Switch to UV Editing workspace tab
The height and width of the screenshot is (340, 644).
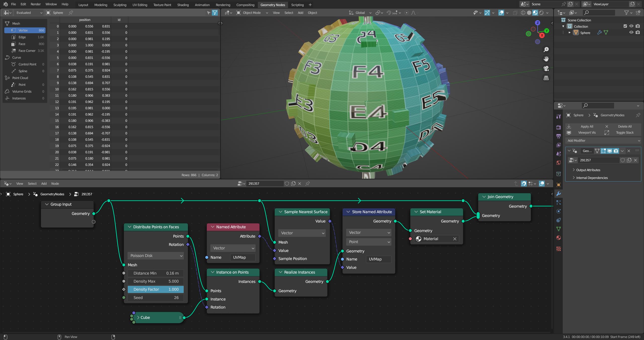(140, 5)
